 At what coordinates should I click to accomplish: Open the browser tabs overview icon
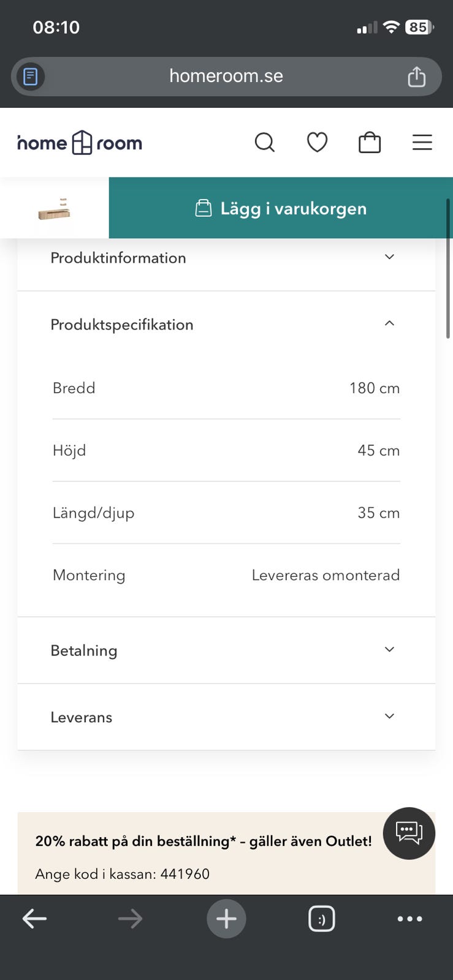tap(321, 918)
